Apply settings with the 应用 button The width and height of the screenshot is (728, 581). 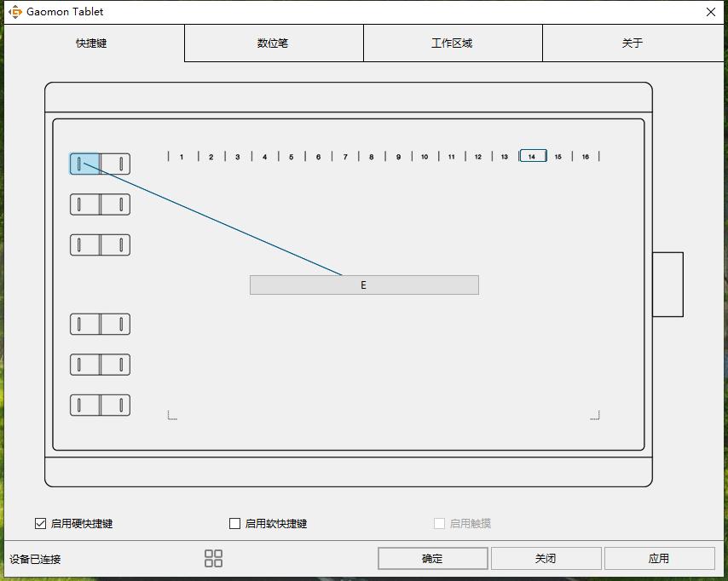[659, 558]
